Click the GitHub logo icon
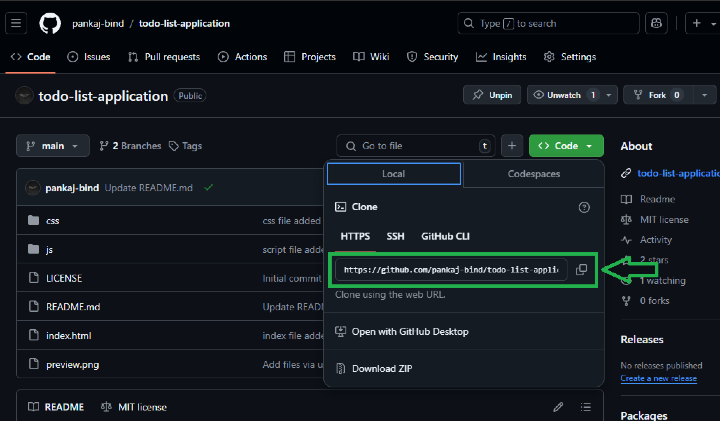This screenshot has width=720, height=421. (50, 23)
